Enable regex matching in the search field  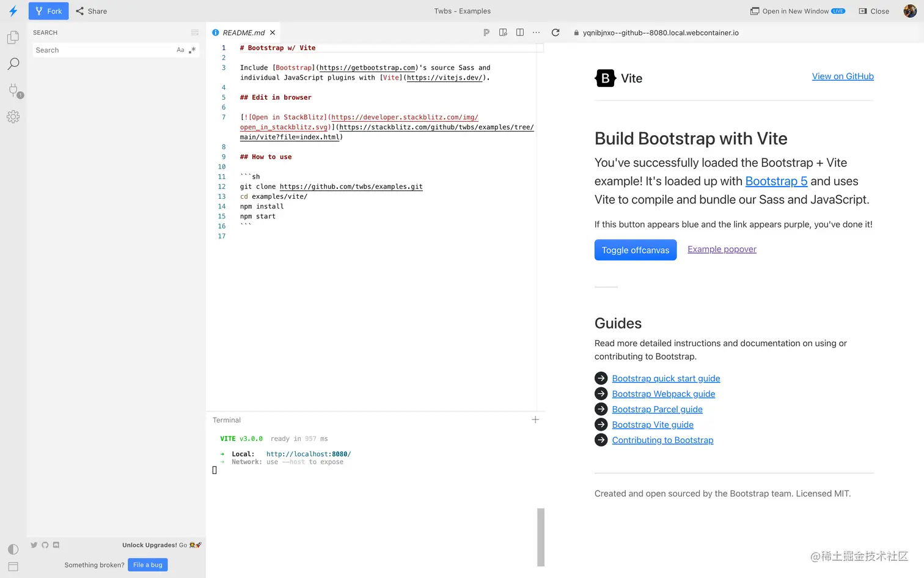[x=193, y=50]
